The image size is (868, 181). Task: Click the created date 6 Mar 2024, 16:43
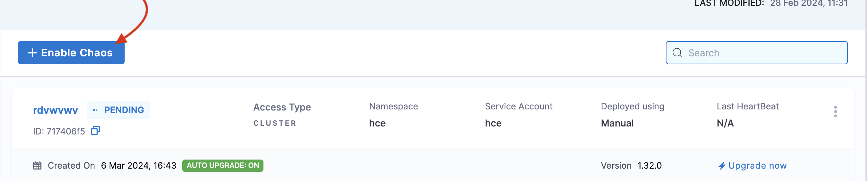pos(138,166)
